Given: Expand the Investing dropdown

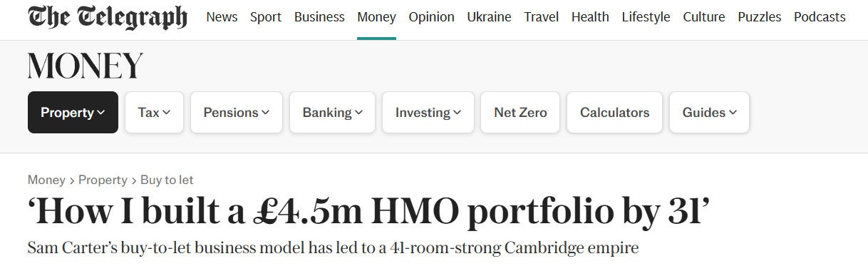Looking at the screenshot, I should pos(428,113).
